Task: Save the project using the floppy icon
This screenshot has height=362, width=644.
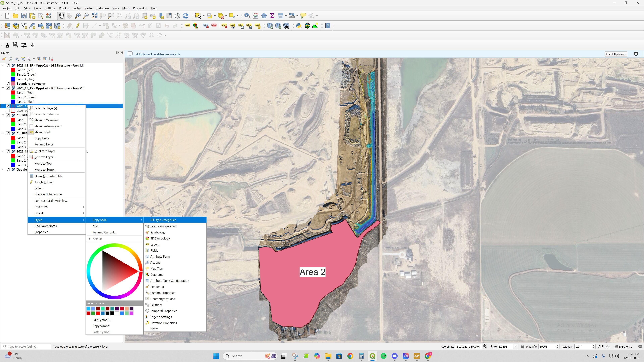Action: pos(24,16)
